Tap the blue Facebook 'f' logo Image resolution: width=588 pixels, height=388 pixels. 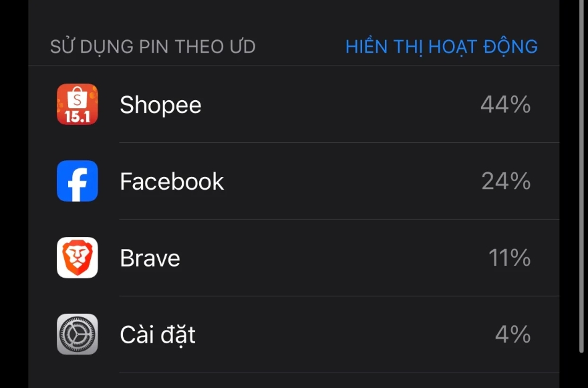(x=77, y=181)
